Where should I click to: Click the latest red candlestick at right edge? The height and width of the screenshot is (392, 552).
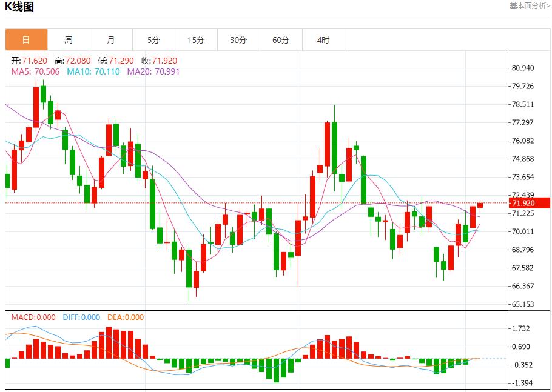(480, 205)
